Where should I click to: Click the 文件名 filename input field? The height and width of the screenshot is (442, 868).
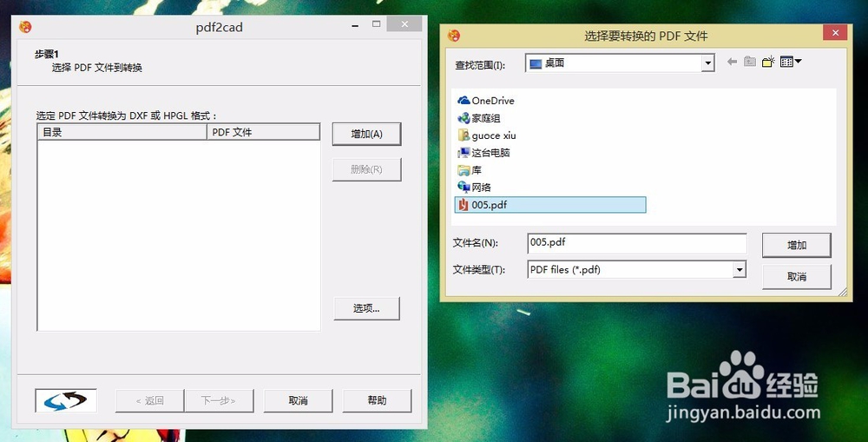click(637, 243)
